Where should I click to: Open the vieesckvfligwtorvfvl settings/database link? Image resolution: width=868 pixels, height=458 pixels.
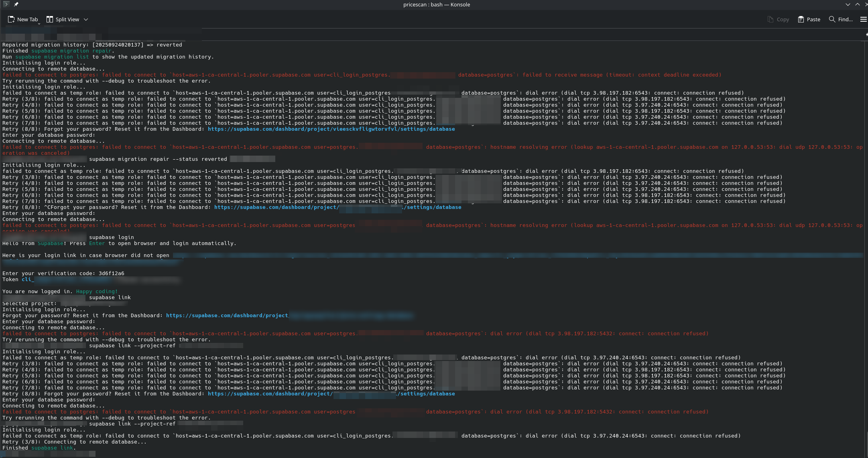point(331,129)
